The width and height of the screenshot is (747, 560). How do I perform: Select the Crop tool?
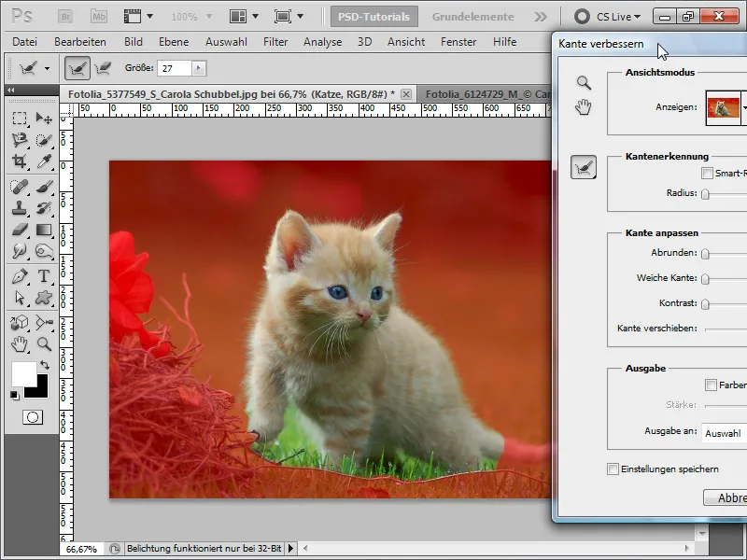(20, 161)
